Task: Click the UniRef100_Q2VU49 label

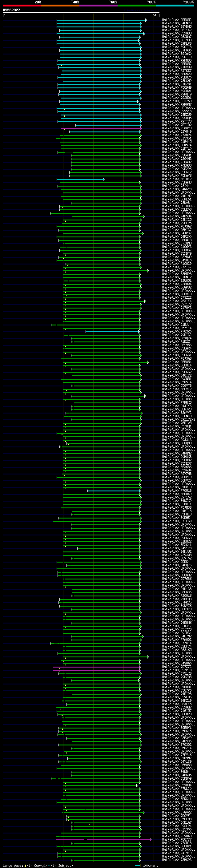Action: (x=177, y=132)
